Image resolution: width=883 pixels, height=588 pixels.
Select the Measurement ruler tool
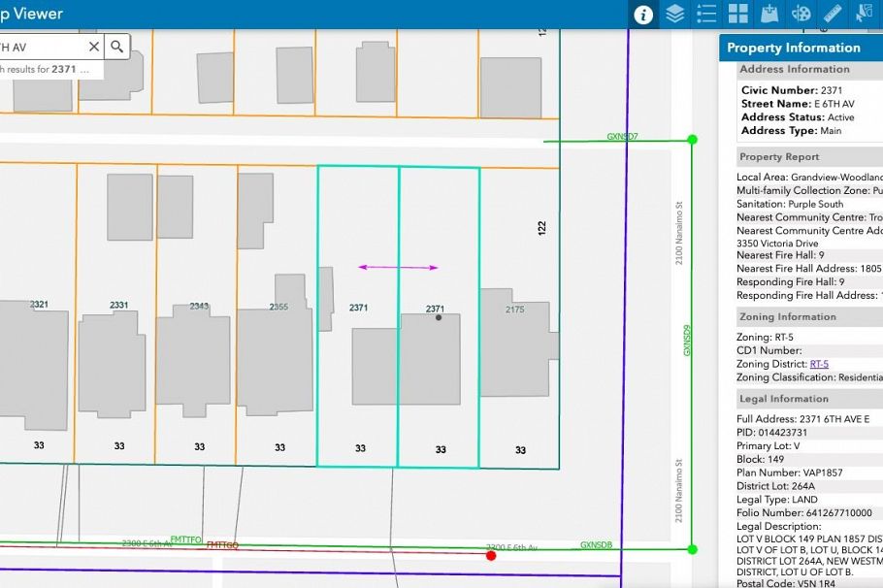pos(833,14)
